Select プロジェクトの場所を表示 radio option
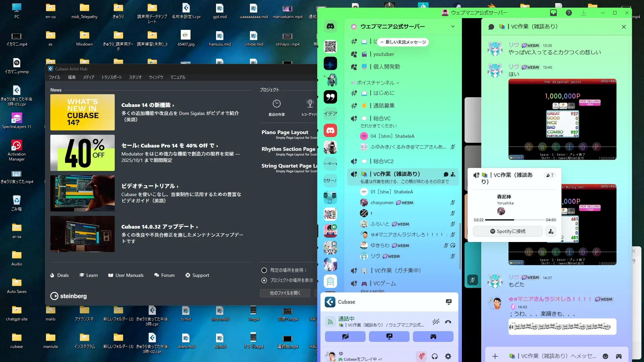644x362 pixels. click(264, 280)
